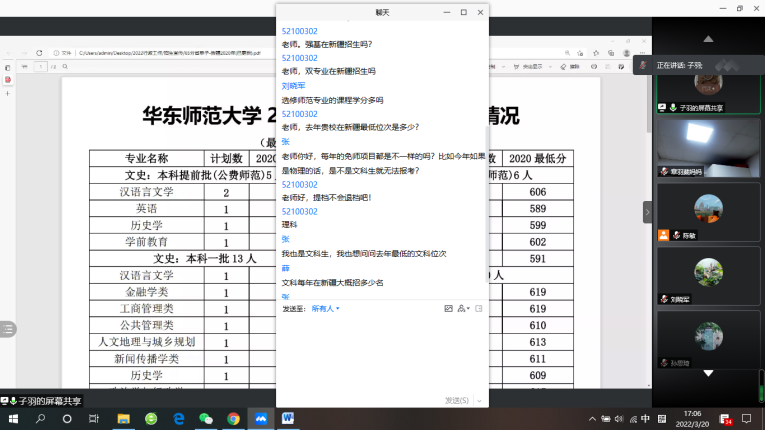This screenshot has width=765, height=430.
Task: Click the PDF file path address bar
Action: (170, 53)
